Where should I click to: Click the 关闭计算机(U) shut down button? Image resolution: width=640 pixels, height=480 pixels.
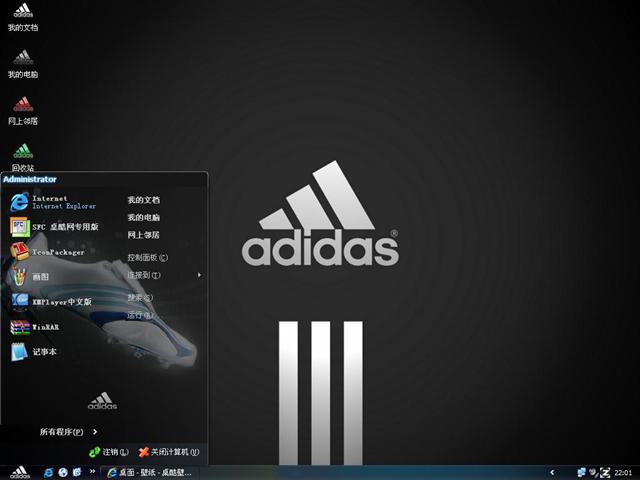point(169,452)
